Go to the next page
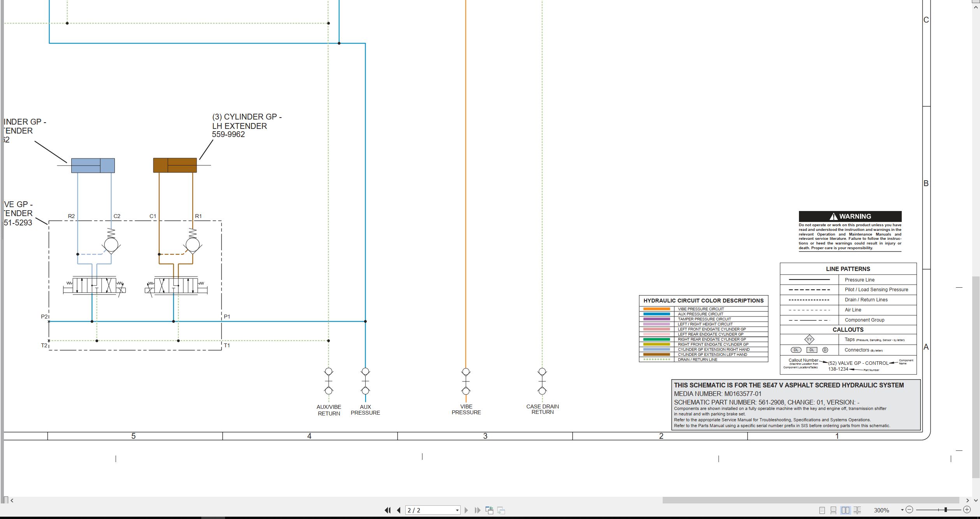This screenshot has height=519, width=980. [466, 510]
